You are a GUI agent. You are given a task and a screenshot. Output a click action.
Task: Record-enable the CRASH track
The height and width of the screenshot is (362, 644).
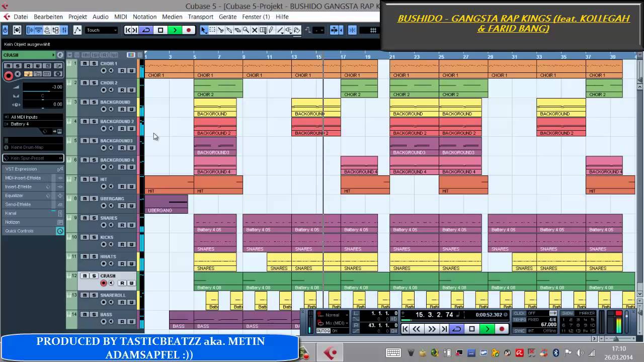pos(104,283)
